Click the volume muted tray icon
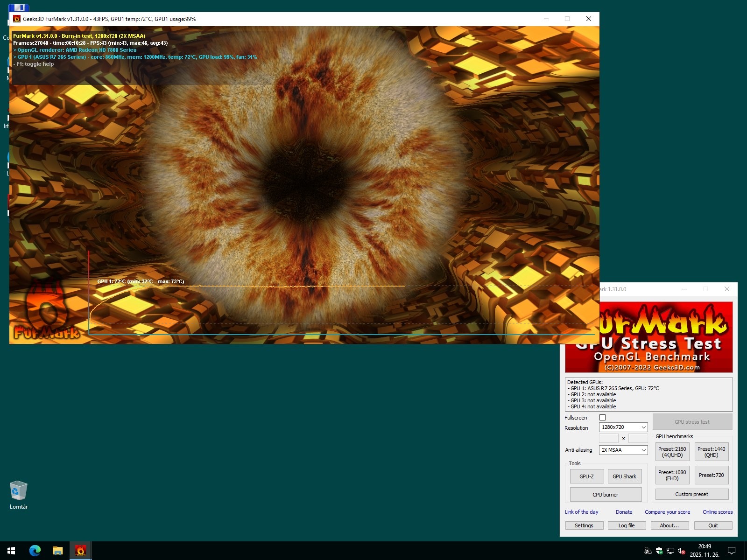 coord(681,551)
